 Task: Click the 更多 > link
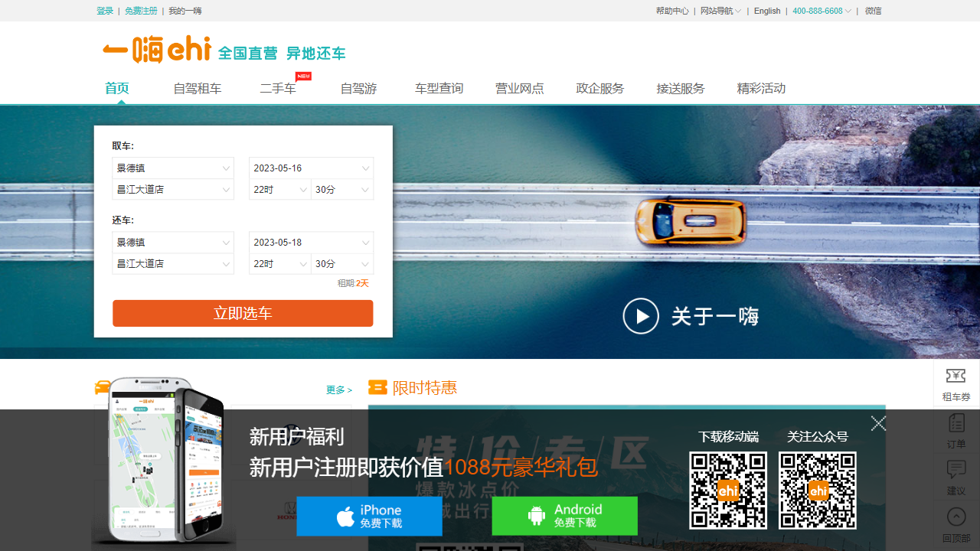[x=339, y=390]
